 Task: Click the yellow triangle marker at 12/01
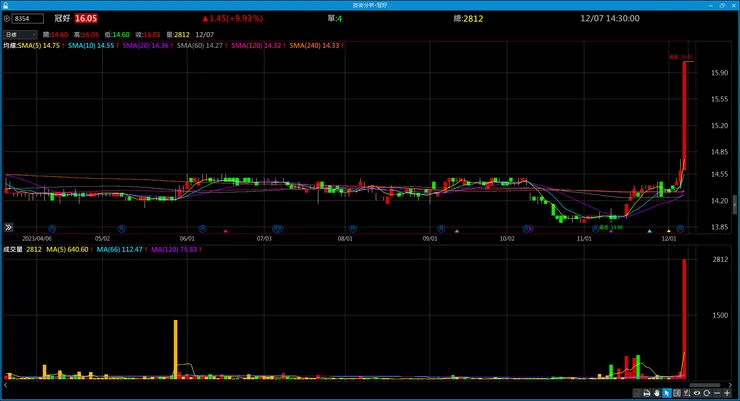[x=669, y=231]
